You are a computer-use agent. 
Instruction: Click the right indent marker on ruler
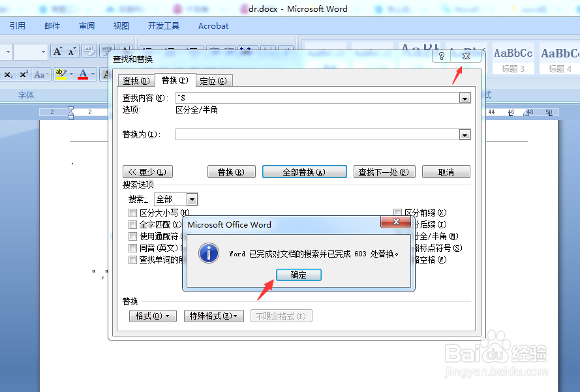click(x=527, y=113)
